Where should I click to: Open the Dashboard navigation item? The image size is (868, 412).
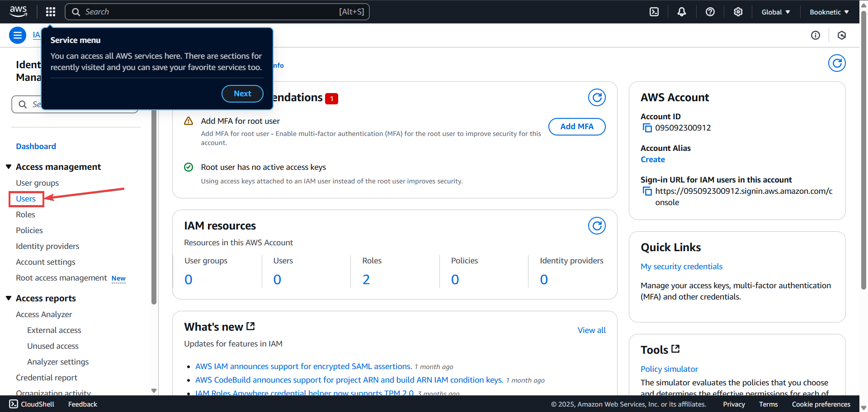pos(36,146)
